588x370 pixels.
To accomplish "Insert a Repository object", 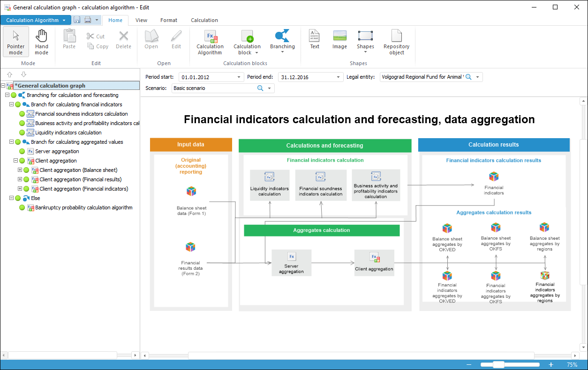I will (397, 42).
